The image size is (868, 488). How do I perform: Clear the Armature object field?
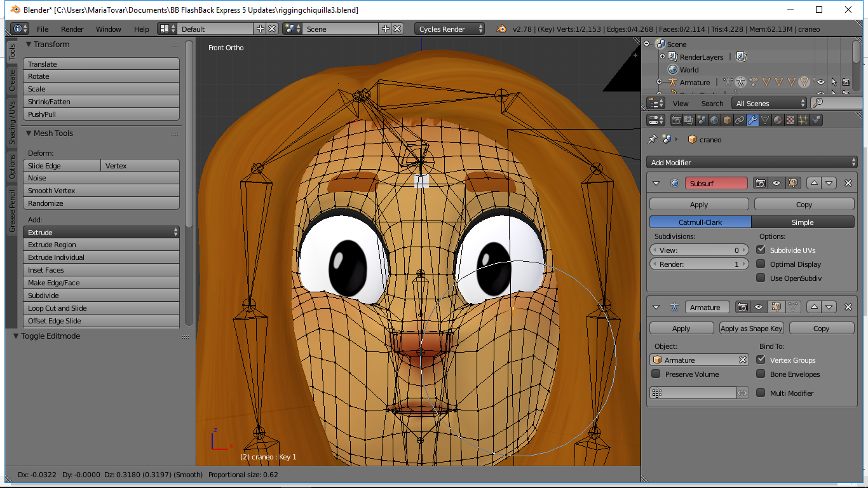coord(743,360)
